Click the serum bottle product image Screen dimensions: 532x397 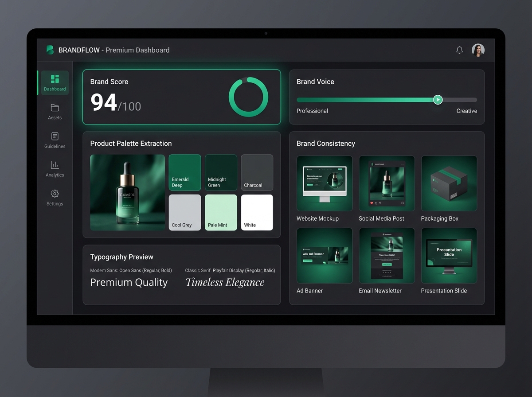point(128,192)
